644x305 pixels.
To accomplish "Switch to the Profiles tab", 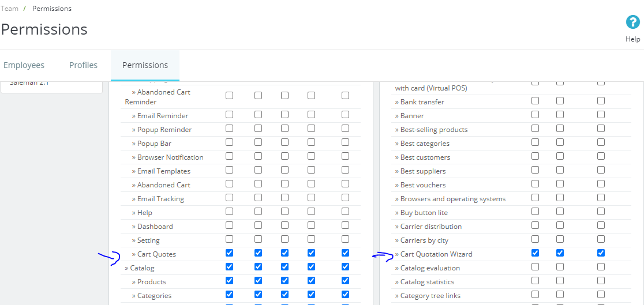I will pos(83,65).
